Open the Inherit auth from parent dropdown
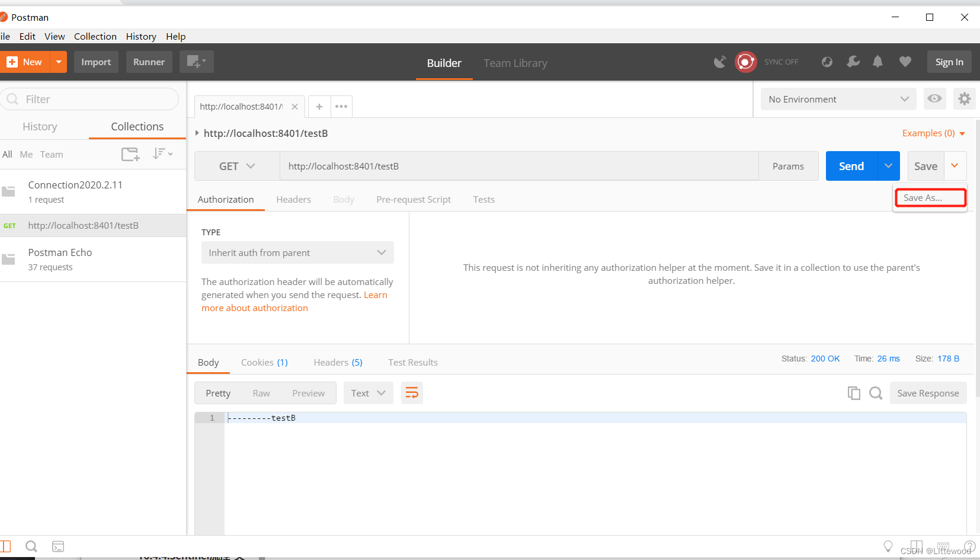 coord(297,252)
